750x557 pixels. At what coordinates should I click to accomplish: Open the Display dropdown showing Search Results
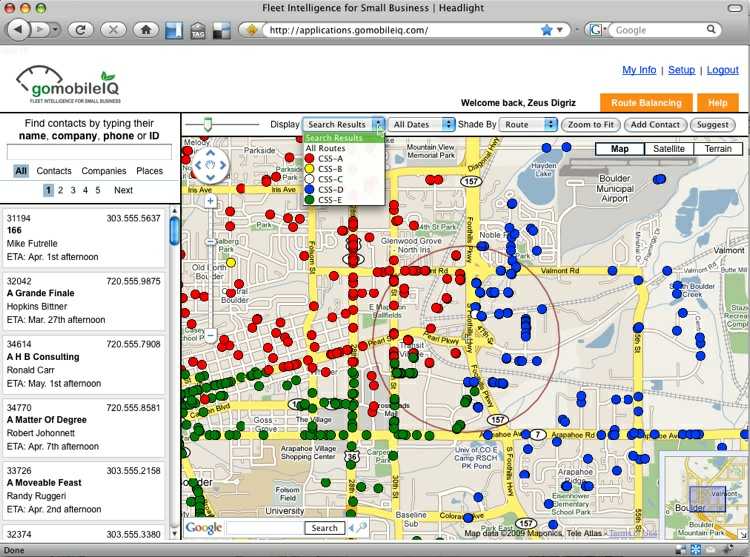click(343, 124)
